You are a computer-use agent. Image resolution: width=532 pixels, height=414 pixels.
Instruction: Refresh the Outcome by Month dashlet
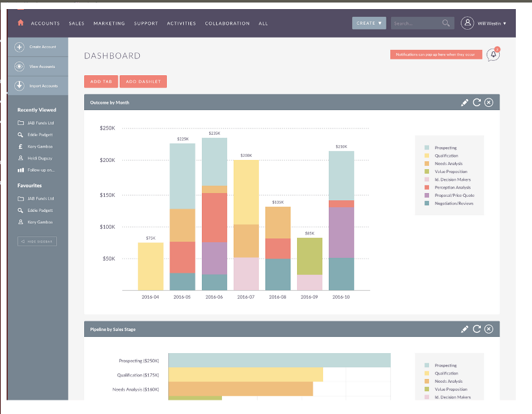[x=477, y=102]
